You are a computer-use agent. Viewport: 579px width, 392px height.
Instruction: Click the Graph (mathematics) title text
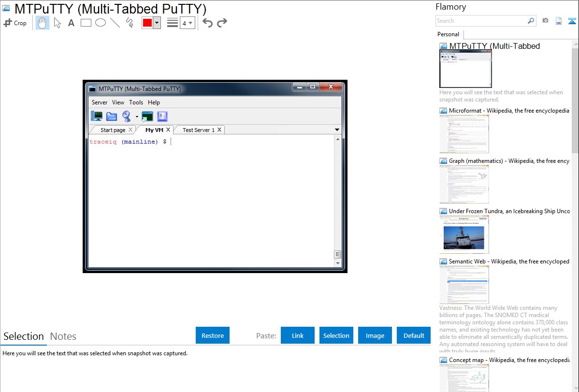509,161
